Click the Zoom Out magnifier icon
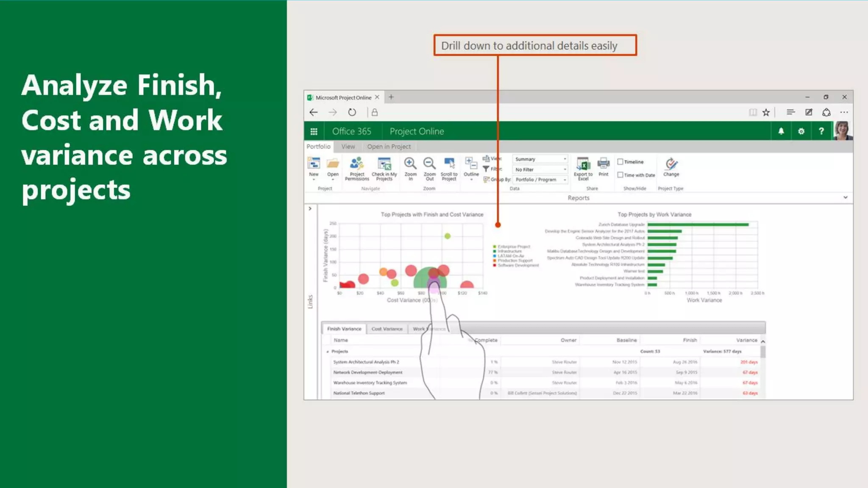This screenshot has height=488, width=868. click(429, 164)
